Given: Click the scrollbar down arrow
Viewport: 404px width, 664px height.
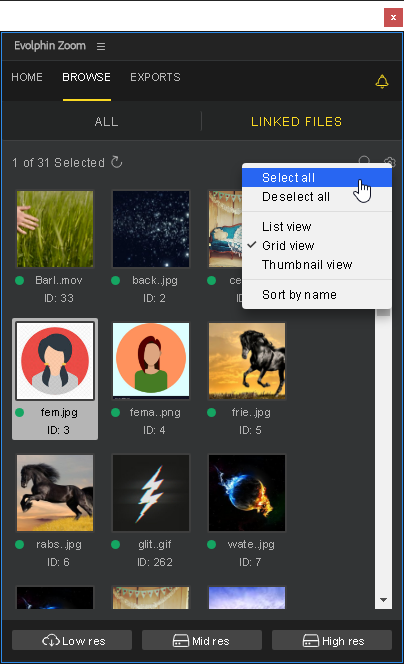Looking at the screenshot, I should pyautogui.click(x=383, y=600).
